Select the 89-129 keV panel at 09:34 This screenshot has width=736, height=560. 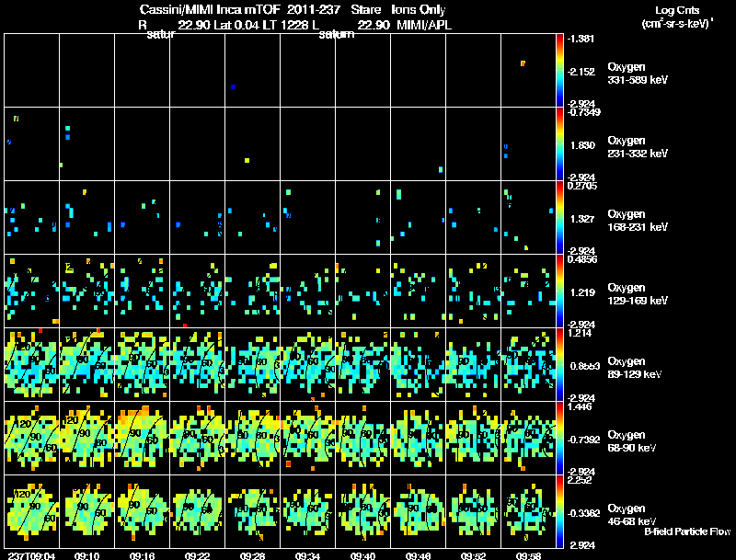[x=308, y=364]
